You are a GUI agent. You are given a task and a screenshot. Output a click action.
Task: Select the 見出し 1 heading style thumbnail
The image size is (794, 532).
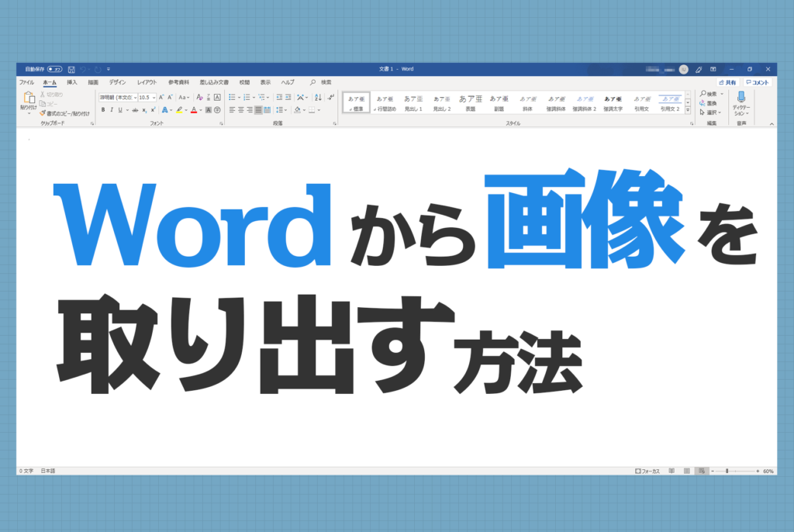click(x=412, y=102)
